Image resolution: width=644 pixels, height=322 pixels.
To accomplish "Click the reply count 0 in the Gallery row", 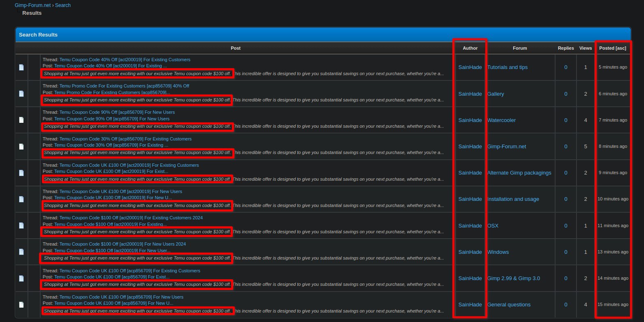I will [566, 94].
